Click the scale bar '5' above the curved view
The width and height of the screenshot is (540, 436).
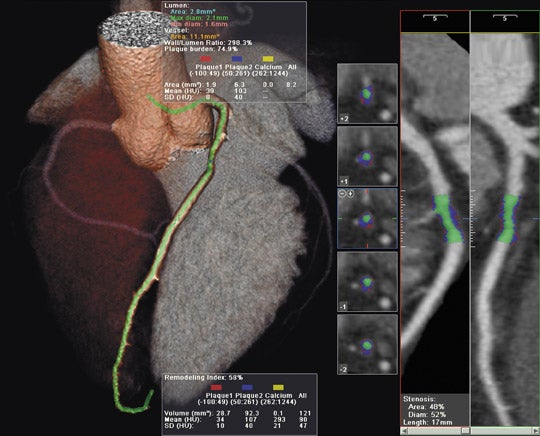tap(435, 18)
